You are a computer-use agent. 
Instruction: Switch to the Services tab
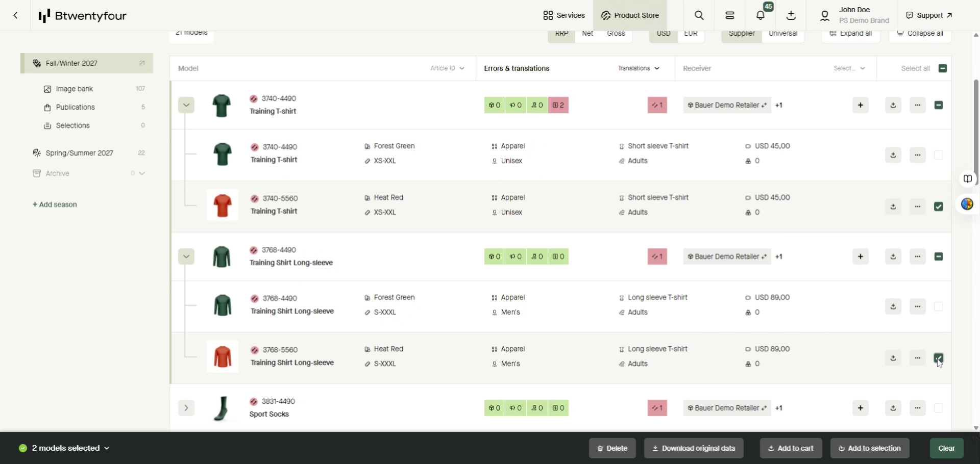[x=564, y=15]
